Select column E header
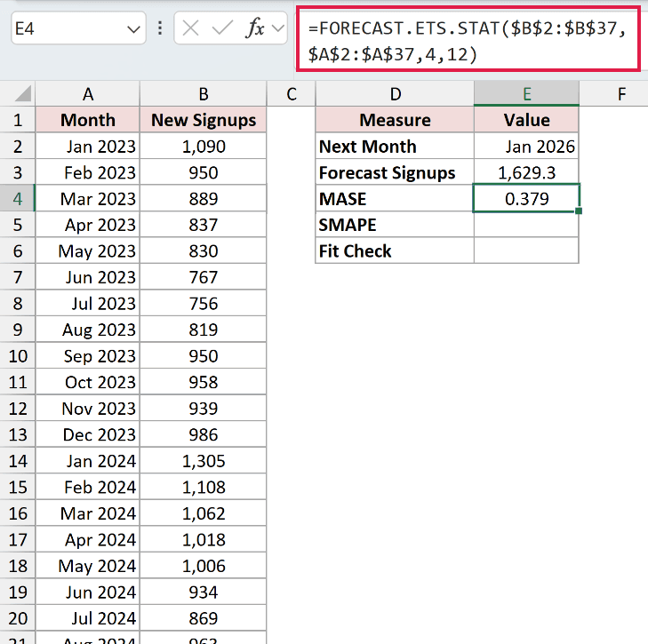This screenshot has width=648, height=644. click(x=526, y=94)
